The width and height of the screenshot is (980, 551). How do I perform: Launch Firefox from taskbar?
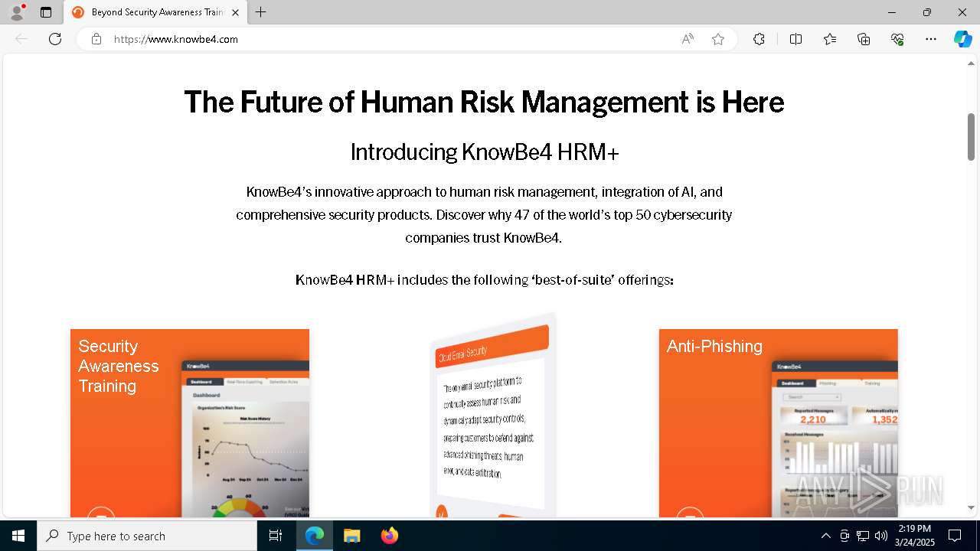389,536
